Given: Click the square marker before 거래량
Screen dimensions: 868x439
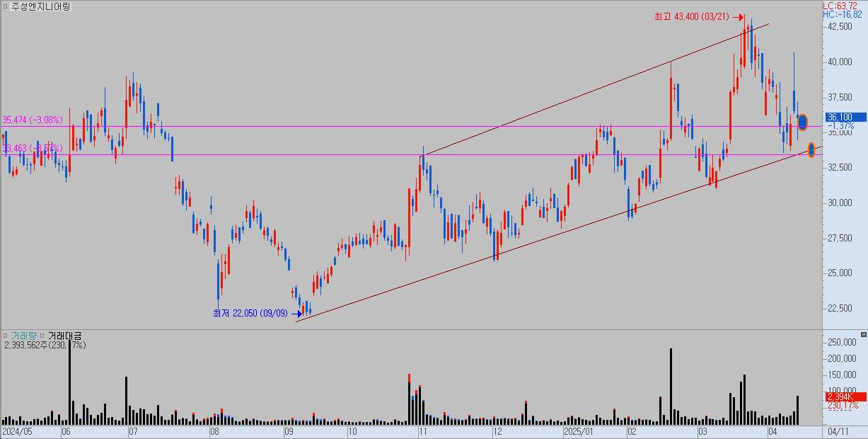Looking at the screenshot, I should [6, 336].
